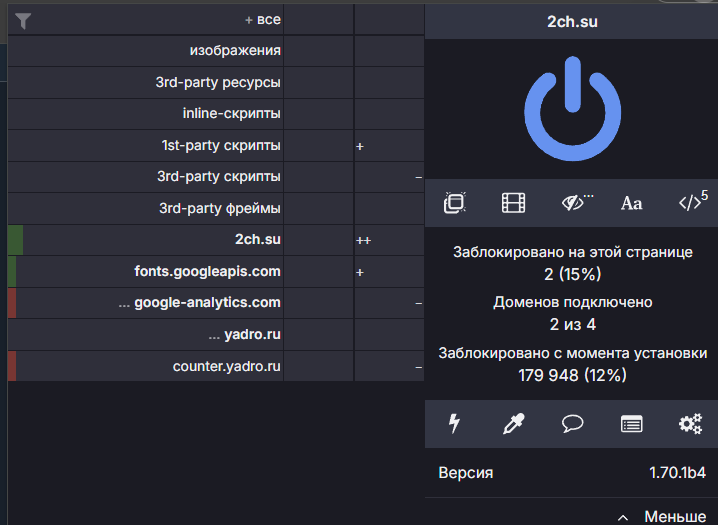Click 'Заблокировано на этой странице' label
Image resolution: width=718 pixels, height=525 pixels.
[572, 252]
